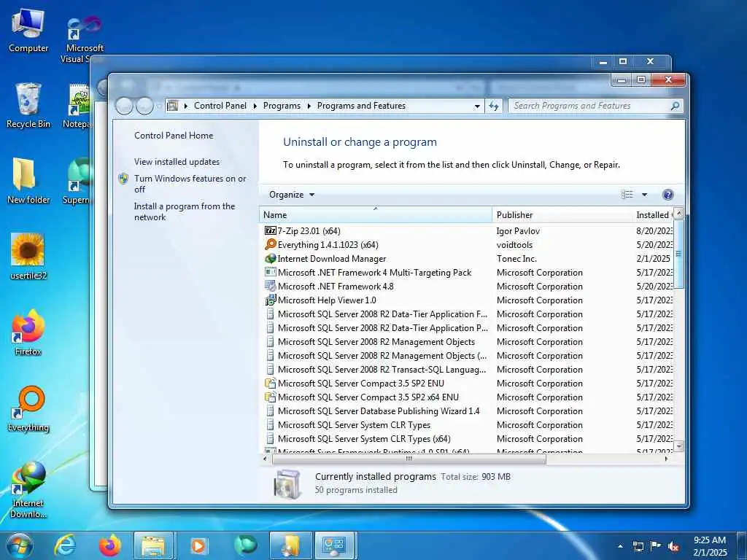Image resolution: width=747 pixels, height=560 pixels.
Task: Sort by the Installed On column header
Action: [x=653, y=215]
